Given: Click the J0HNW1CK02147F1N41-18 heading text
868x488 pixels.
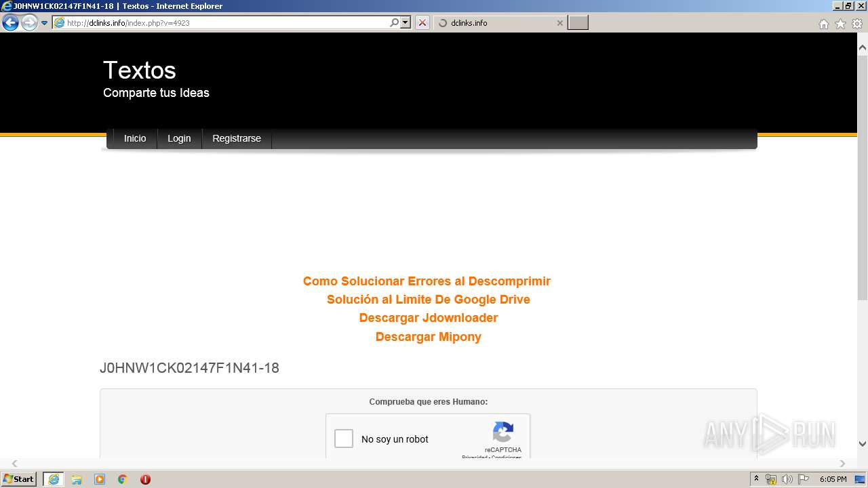Looking at the screenshot, I should (189, 368).
